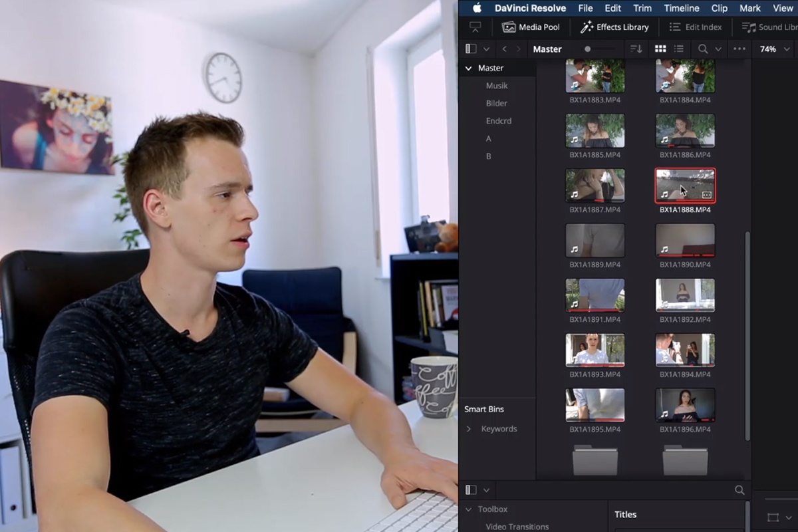Open the File menu
The height and width of the screenshot is (532, 798).
click(585, 8)
